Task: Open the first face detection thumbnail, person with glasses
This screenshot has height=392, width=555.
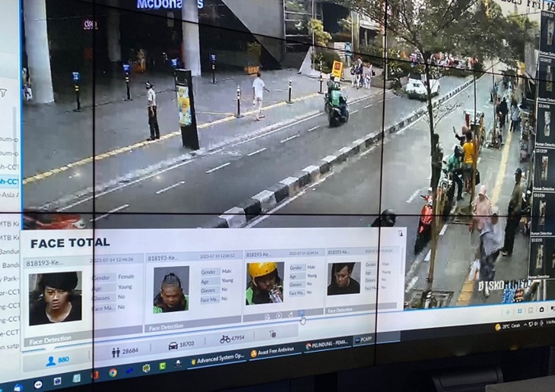Action: point(55,298)
